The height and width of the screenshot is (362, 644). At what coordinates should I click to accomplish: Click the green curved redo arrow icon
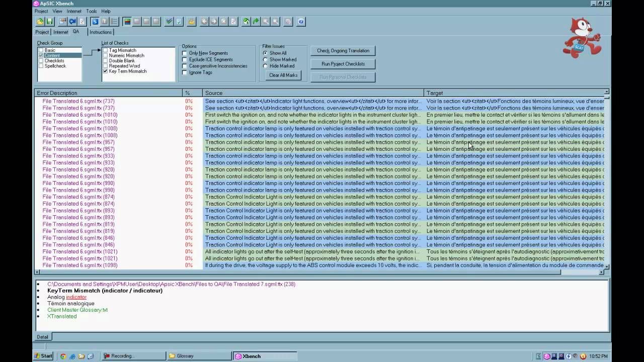(x=256, y=22)
